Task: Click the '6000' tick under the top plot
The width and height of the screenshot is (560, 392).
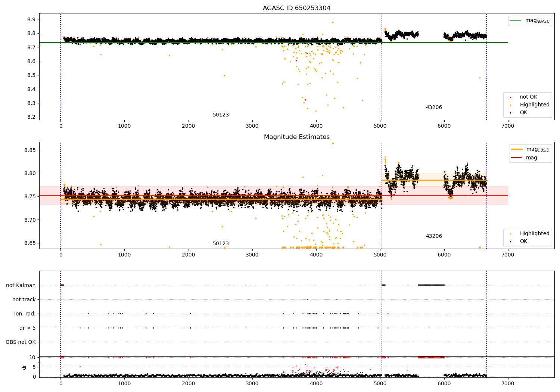Action: [444, 126]
